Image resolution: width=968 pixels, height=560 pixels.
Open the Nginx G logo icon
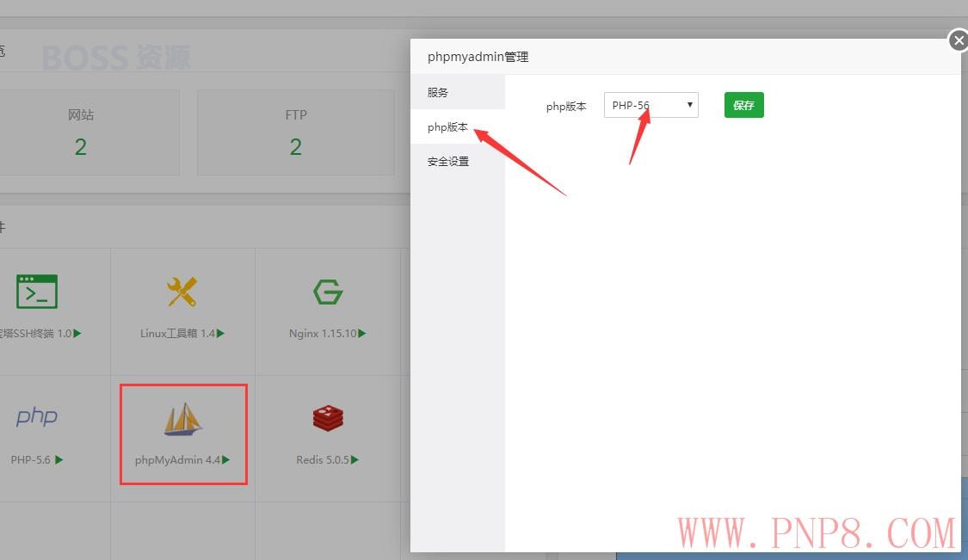(x=327, y=292)
